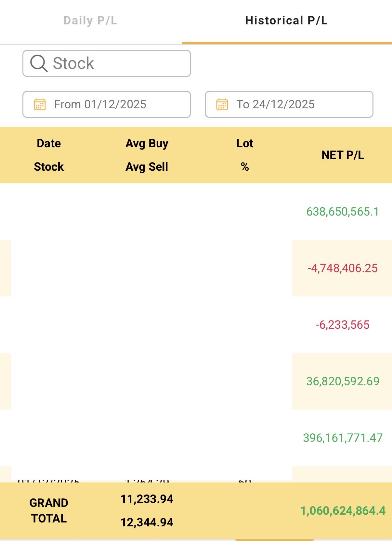Click the magnifier search icon
392x541 pixels.
coord(39,63)
